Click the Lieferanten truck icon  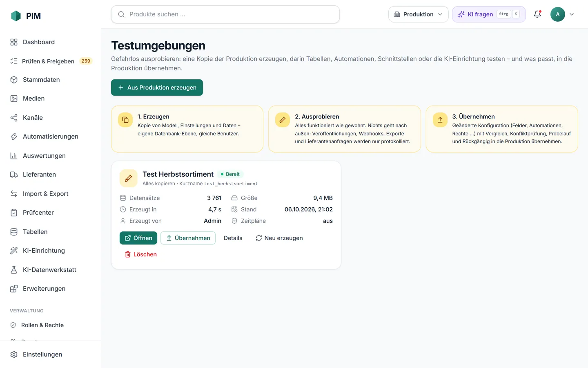pyautogui.click(x=14, y=175)
